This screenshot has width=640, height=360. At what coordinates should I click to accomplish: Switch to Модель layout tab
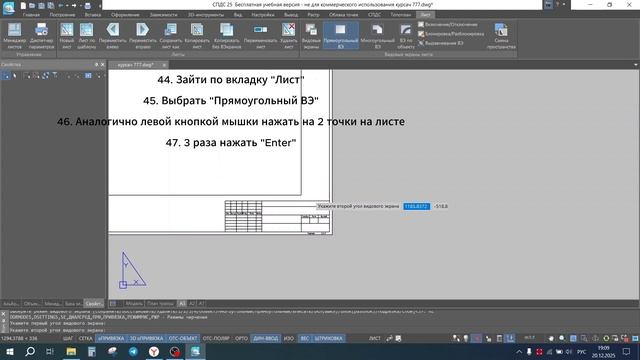coord(134,304)
